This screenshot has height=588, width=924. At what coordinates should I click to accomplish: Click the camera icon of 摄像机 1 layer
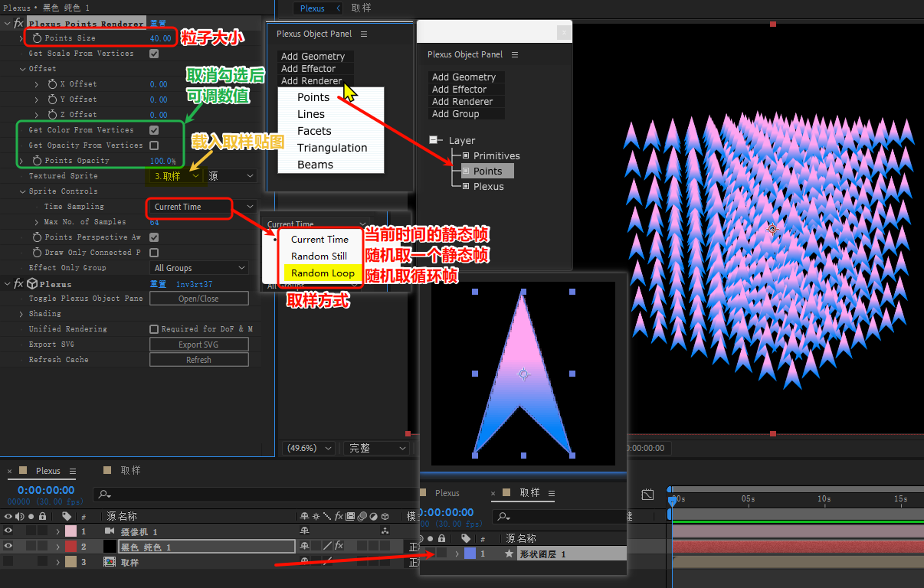point(110,531)
